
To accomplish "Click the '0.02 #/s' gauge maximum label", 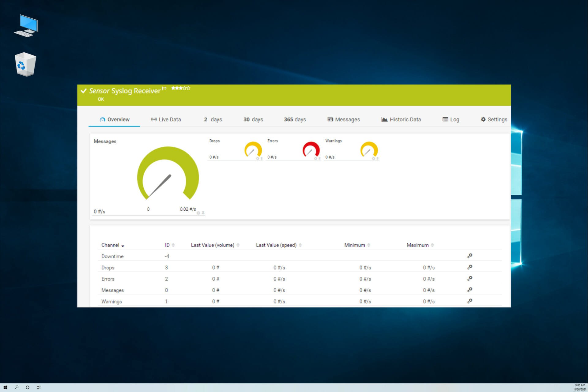I will click(x=188, y=209).
